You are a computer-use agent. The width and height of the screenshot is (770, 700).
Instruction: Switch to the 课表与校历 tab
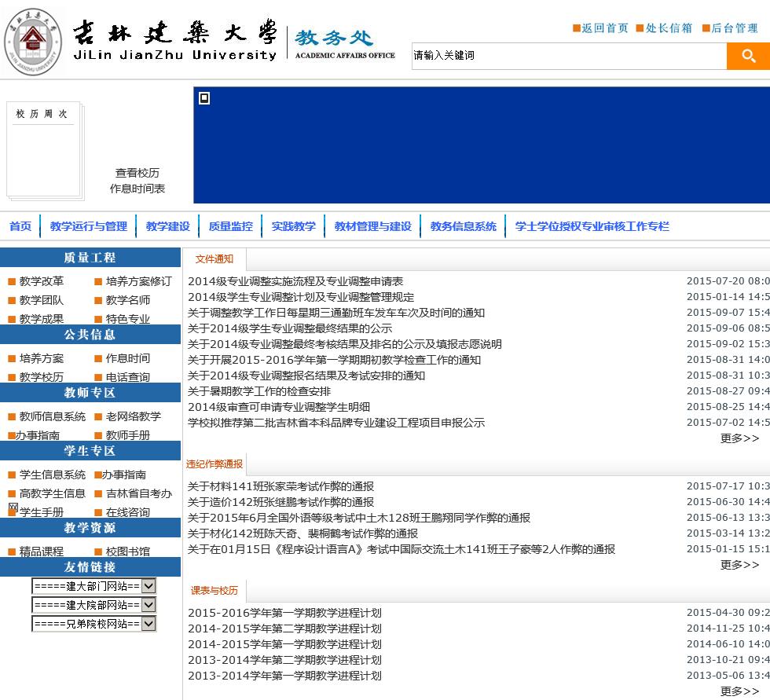click(214, 591)
